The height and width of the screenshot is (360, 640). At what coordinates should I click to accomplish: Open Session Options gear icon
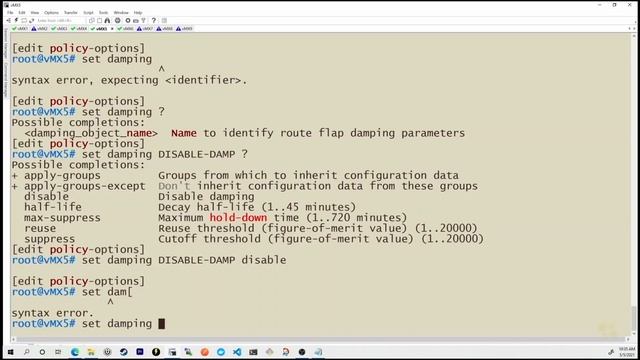pos(128,20)
